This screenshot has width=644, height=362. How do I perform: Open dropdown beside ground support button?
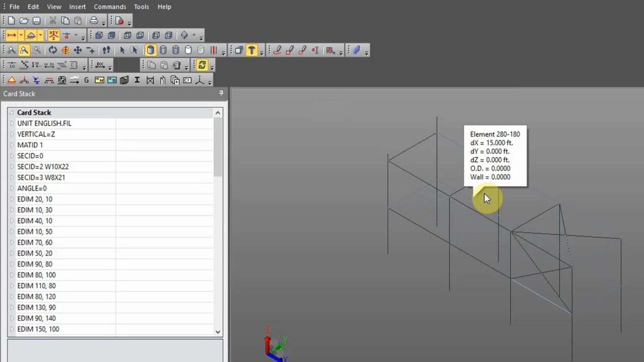point(40,35)
